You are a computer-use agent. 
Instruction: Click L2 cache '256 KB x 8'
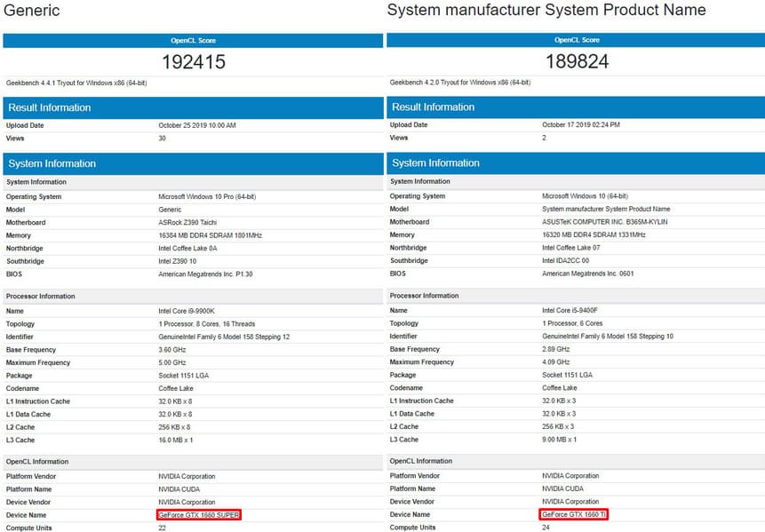[x=174, y=428]
